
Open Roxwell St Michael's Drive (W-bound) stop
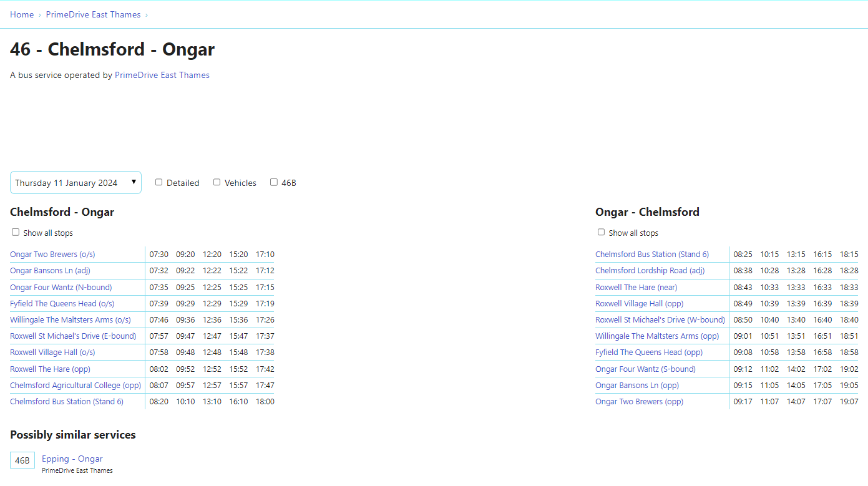click(660, 320)
